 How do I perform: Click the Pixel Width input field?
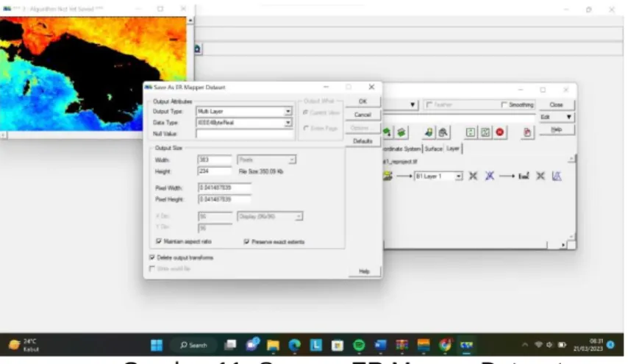(225, 188)
